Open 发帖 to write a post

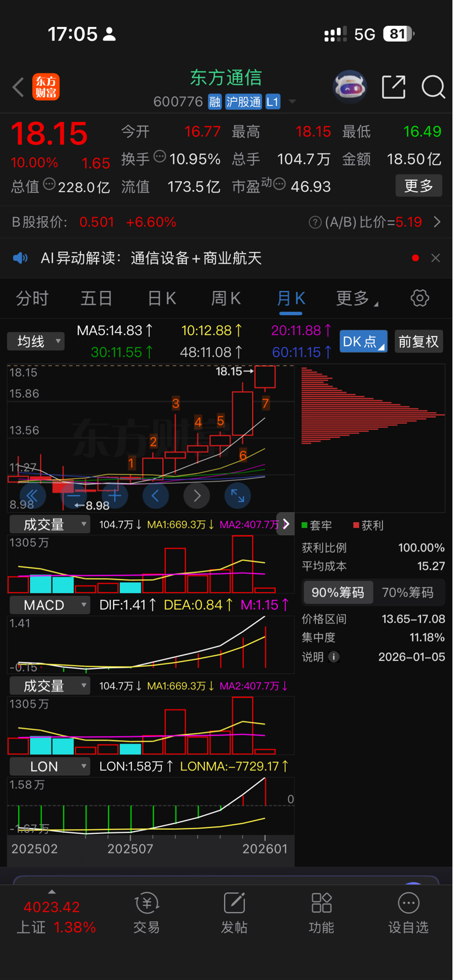pyautogui.click(x=234, y=913)
